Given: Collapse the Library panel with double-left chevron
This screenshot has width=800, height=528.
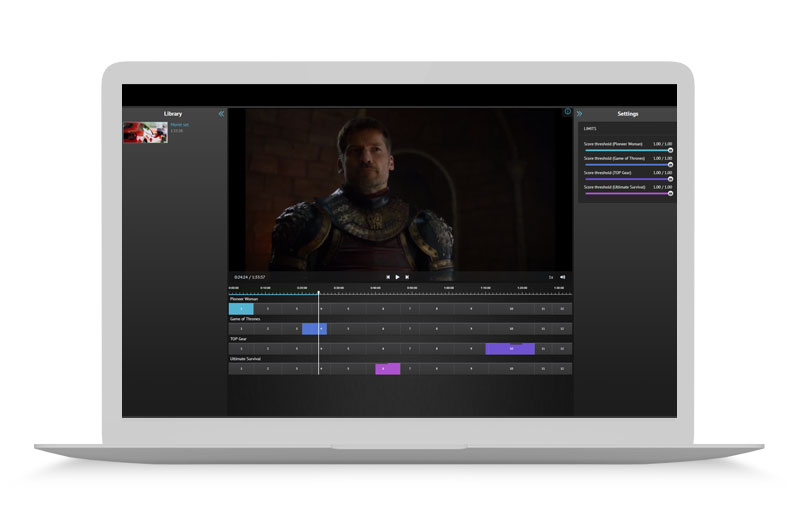Looking at the screenshot, I should click(x=221, y=114).
